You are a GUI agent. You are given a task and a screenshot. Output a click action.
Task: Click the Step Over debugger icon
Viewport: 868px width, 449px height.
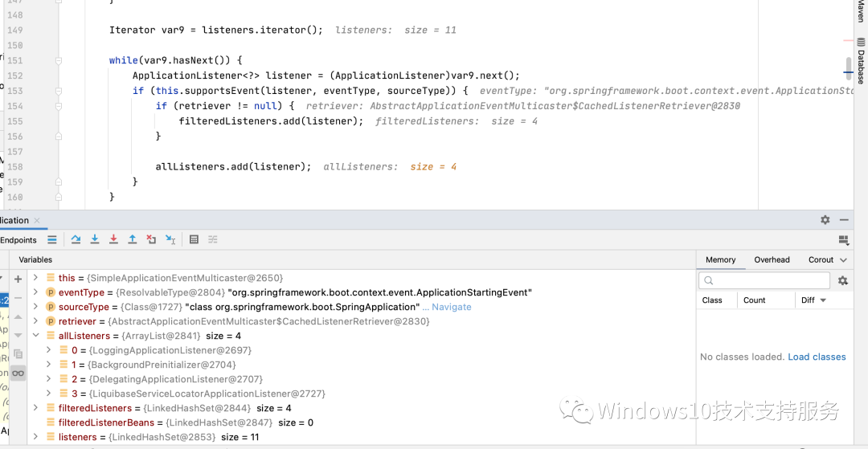pos(76,239)
